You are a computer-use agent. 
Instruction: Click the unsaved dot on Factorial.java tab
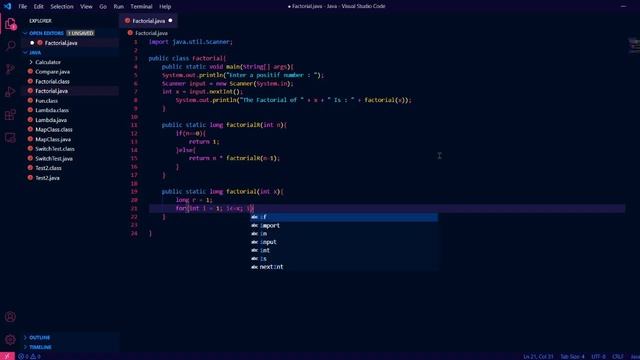pos(170,20)
